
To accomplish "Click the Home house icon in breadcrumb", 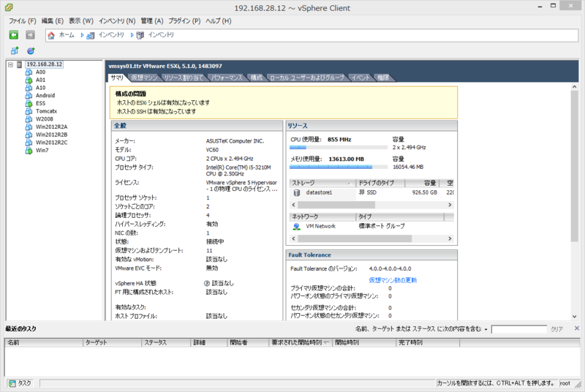I will point(51,35).
